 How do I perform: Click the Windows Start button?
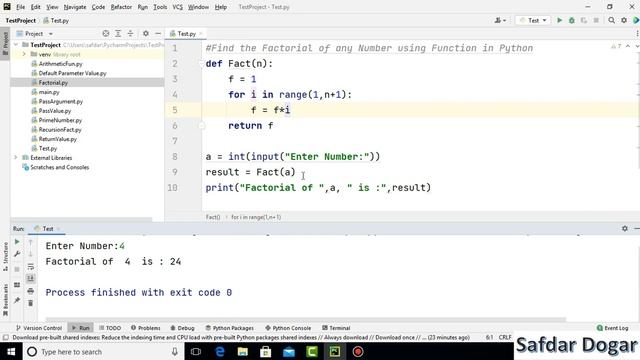[x=11, y=351]
